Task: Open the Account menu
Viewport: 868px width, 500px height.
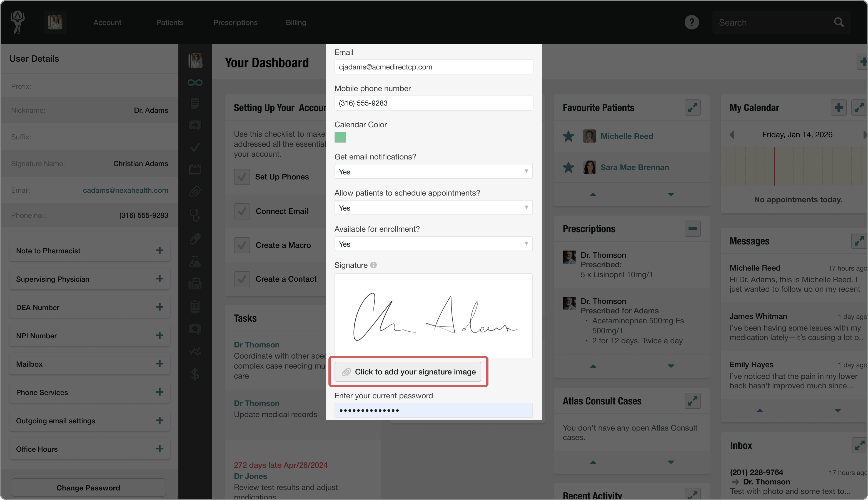Action: click(107, 22)
